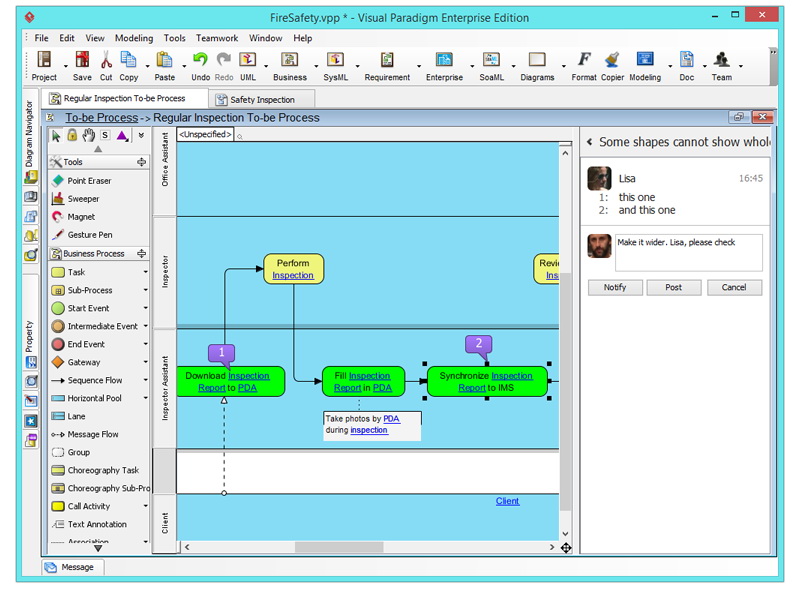Click the horizontal scrollbar thumb of diagram
800x590 pixels.
[339, 547]
